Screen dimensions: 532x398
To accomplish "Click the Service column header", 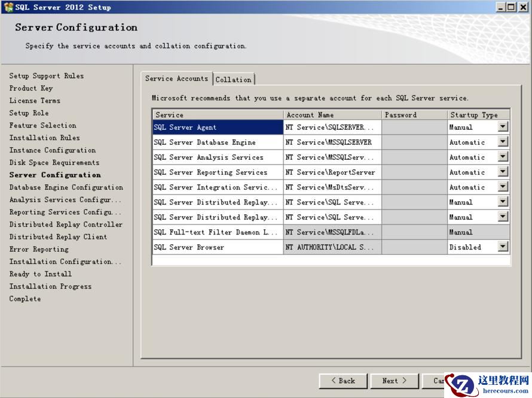I will pyautogui.click(x=218, y=115).
